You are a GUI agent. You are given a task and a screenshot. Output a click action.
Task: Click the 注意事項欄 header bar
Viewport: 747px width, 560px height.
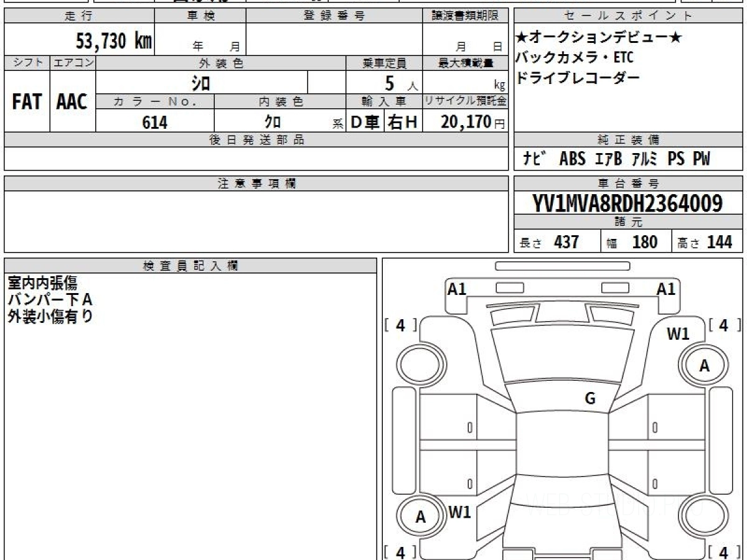(256, 184)
